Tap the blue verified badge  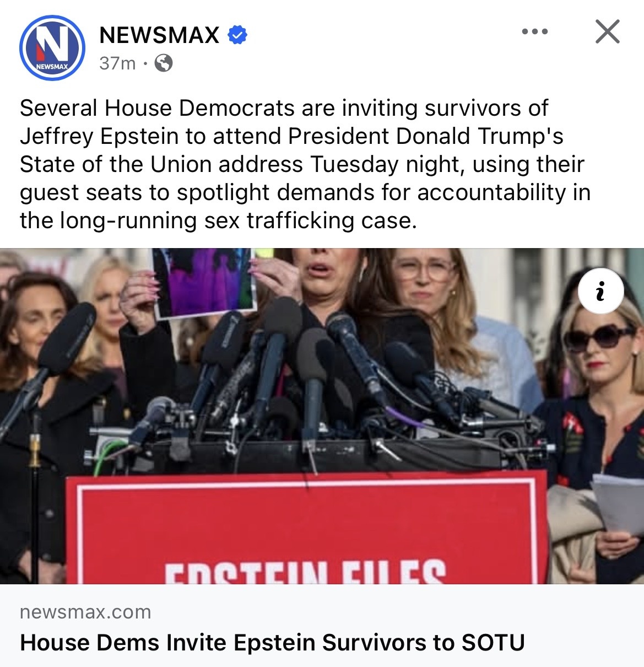(x=237, y=35)
